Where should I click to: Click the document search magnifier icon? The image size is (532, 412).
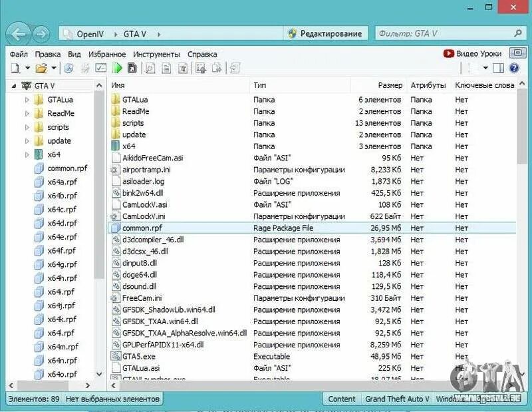pyautogui.click(x=150, y=69)
